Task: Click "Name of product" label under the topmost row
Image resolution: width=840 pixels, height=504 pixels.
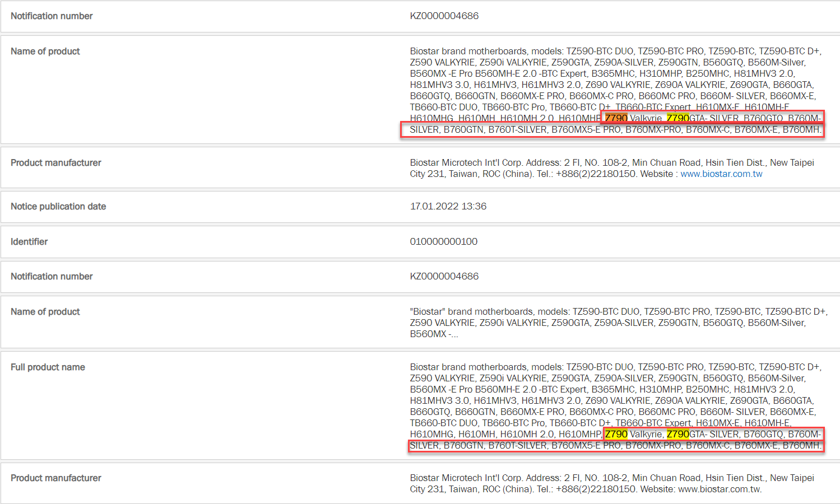Action: pyautogui.click(x=45, y=51)
